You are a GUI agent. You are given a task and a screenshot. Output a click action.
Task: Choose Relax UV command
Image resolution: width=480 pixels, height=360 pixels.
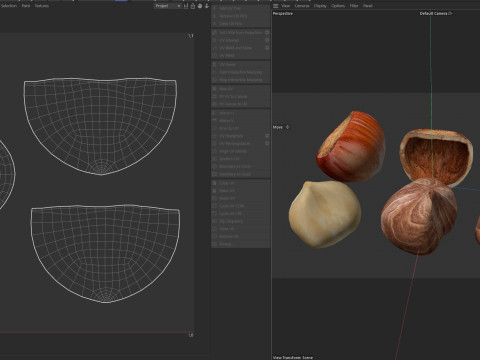241,89
